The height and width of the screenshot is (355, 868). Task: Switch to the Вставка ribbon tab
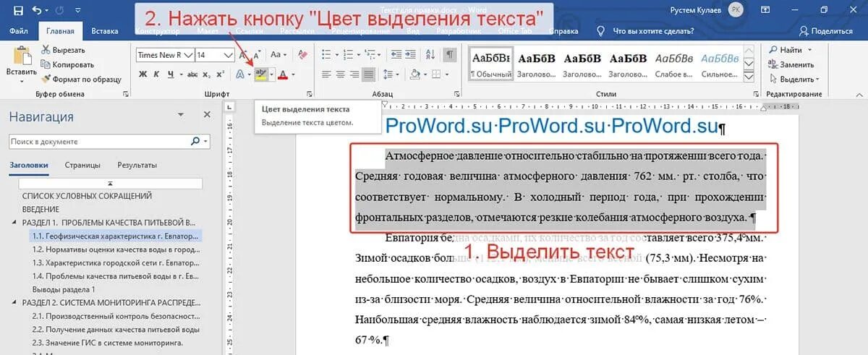coord(105,31)
